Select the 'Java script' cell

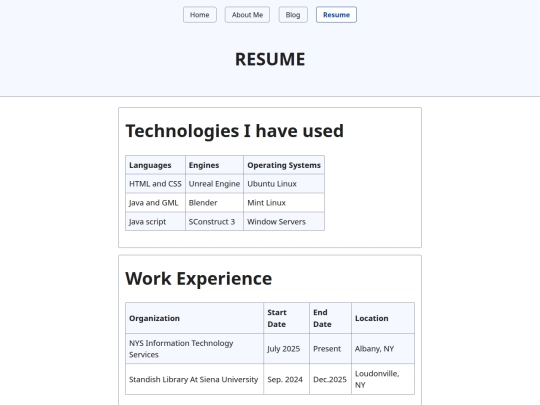tap(155, 221)
